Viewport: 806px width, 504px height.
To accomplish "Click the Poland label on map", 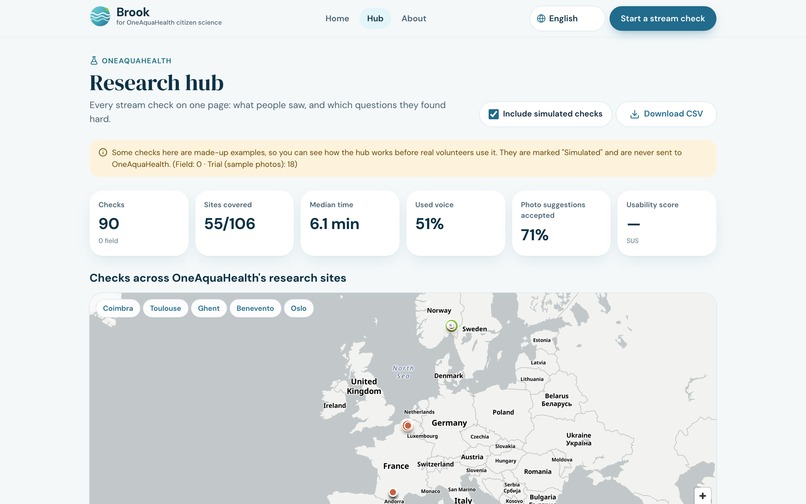I will point(503,412).
